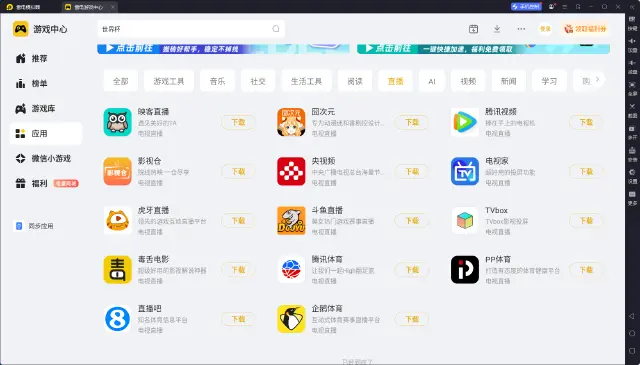Download 囧次元 app
640x365 pixels.
click(x=412, y=122)
